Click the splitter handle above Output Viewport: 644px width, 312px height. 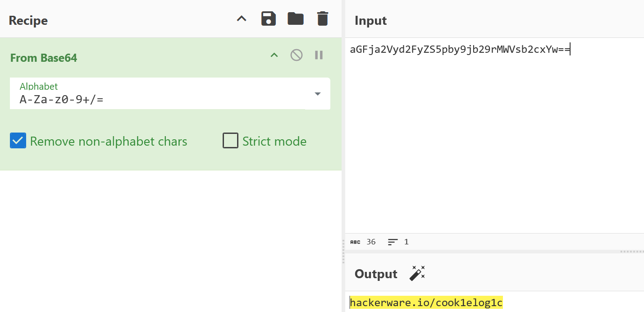(632, 252)
